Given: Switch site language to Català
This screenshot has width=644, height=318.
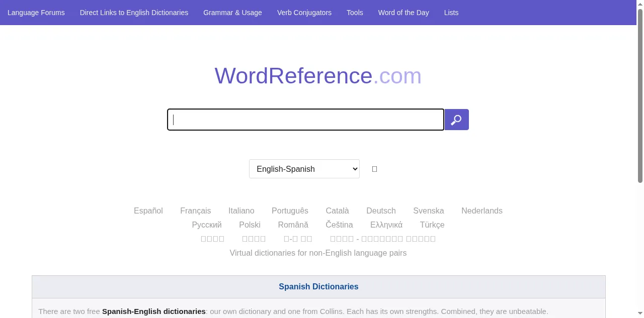Looking at the screenshot, I should 337,210.
